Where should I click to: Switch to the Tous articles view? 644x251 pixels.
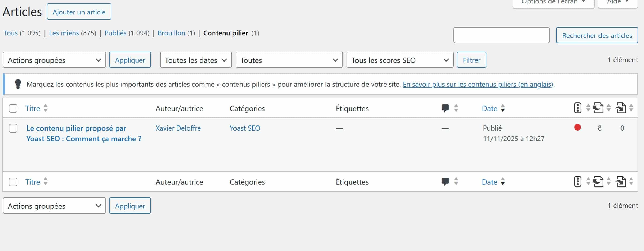click(x=10, y=33)
